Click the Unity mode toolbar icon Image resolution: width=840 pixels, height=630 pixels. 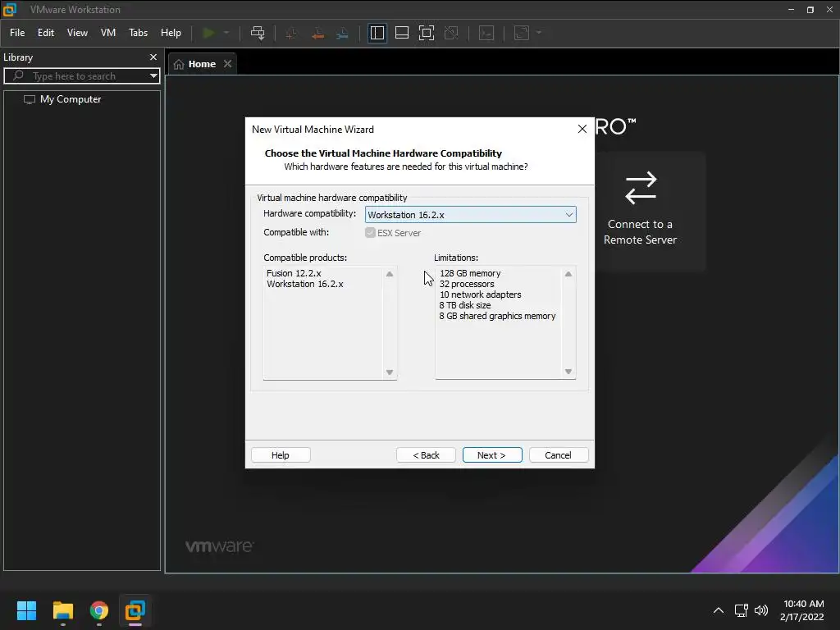coord(451,33)
